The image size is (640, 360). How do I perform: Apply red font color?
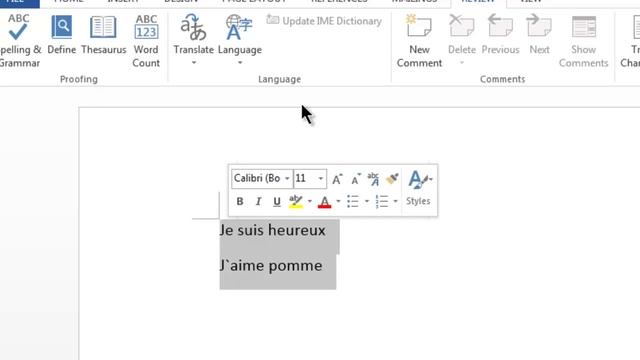[324, 201]
